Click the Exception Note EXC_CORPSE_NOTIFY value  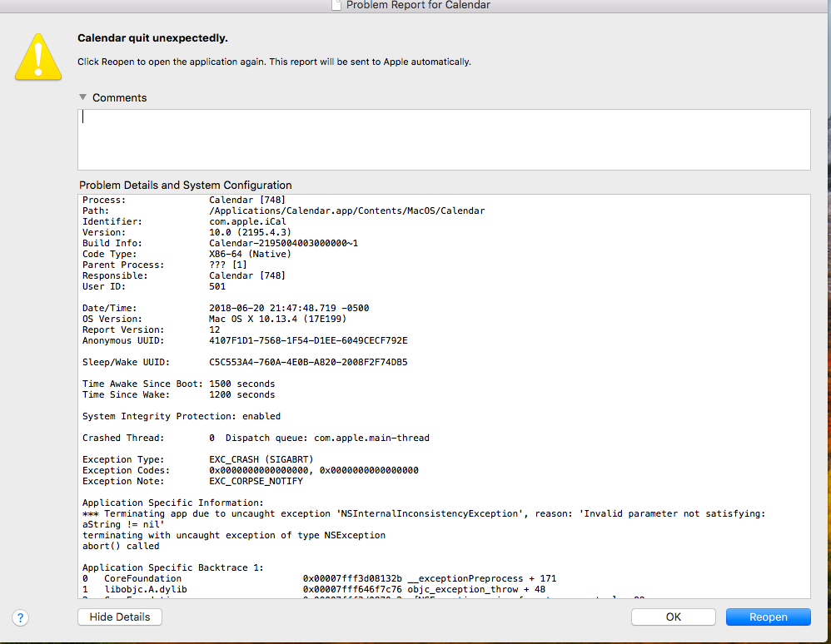pyautogui.click(x=256, y=482)
